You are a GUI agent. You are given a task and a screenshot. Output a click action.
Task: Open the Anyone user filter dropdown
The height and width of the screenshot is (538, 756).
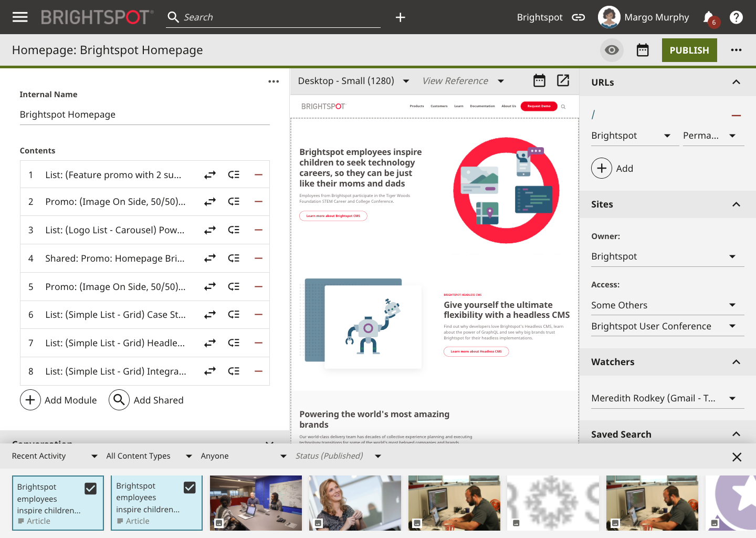[x=244, y=456]
